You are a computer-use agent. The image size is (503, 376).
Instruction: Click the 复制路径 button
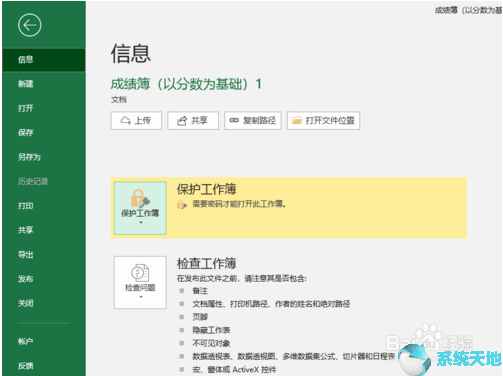(253, 120)
